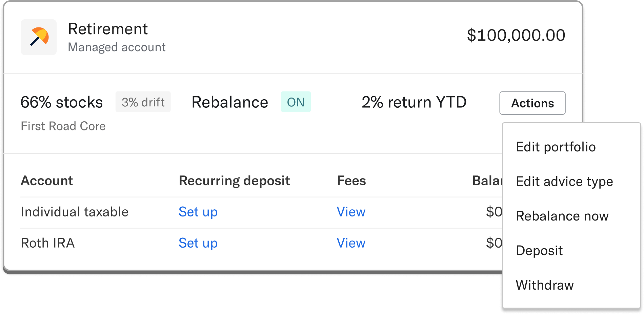Choose Deposit from the Actions menu

pyautogui.click(x=539, y=250)
